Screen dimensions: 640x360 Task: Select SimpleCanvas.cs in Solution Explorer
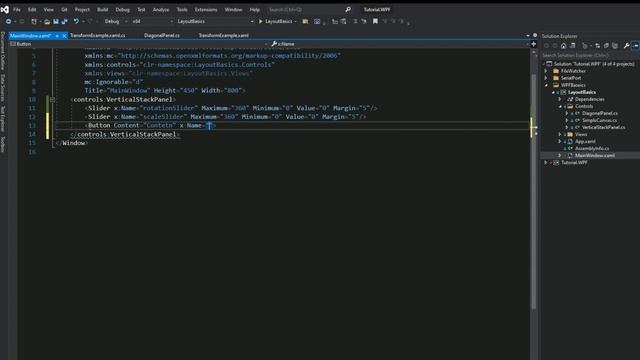[599, 120]
